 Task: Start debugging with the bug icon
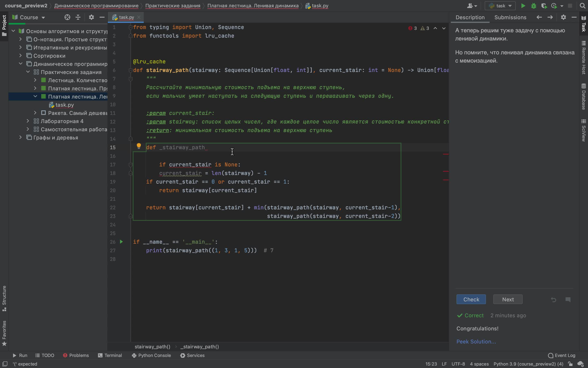pos(533,6)
